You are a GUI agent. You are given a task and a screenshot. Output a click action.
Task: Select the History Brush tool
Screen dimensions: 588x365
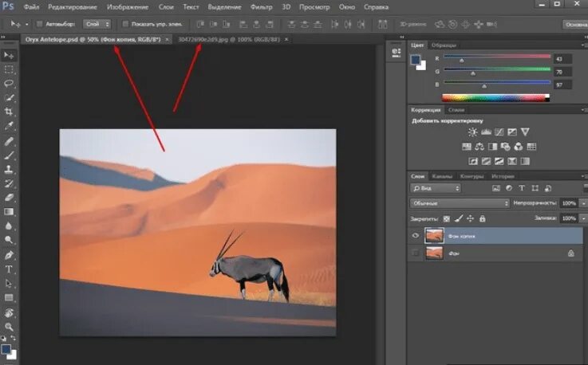pyautogui.click(x=9, y=183)
